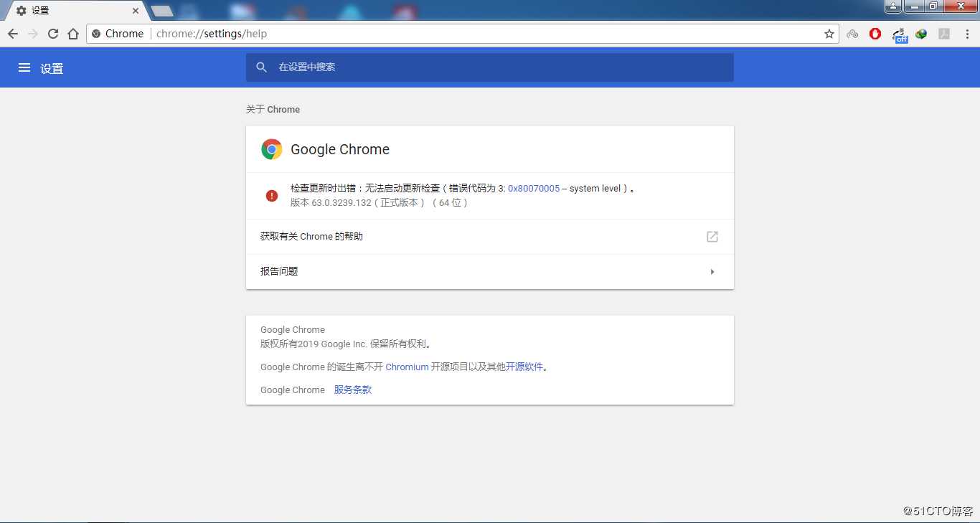Click the 报告问题 row label
Viewport: 980px width, 523px height.
click(279, 271)
